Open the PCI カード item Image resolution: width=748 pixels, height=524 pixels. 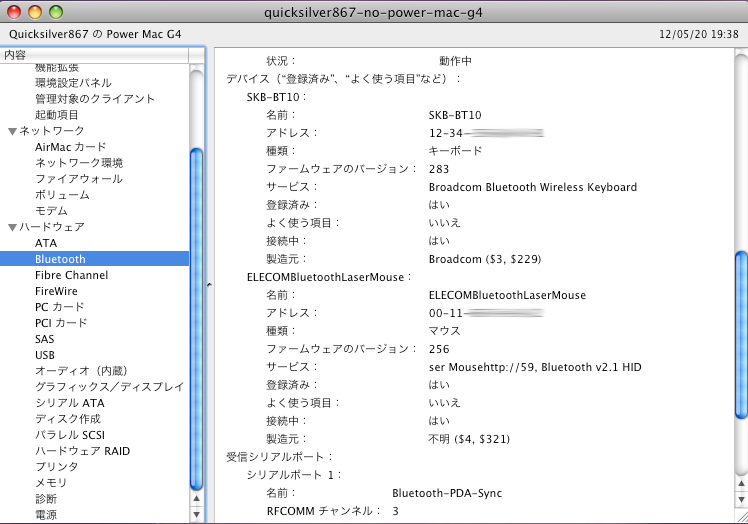click(x=61, y=323)
